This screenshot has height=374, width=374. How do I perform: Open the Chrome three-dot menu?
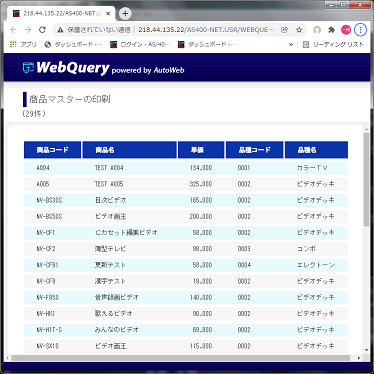pos(360,30)
